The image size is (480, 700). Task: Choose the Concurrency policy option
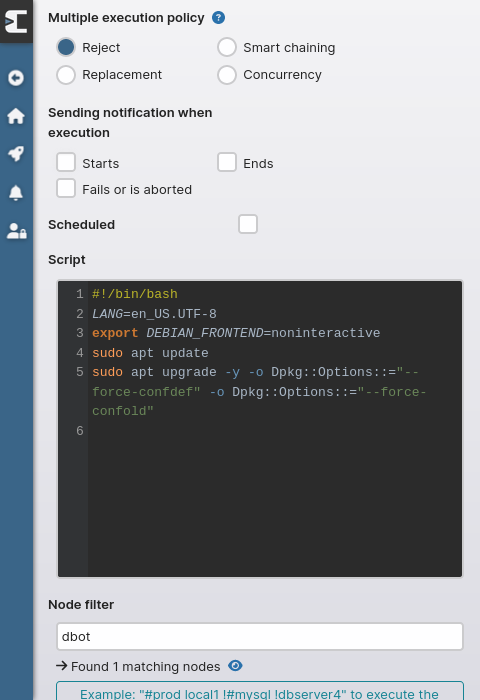point(227,75)
